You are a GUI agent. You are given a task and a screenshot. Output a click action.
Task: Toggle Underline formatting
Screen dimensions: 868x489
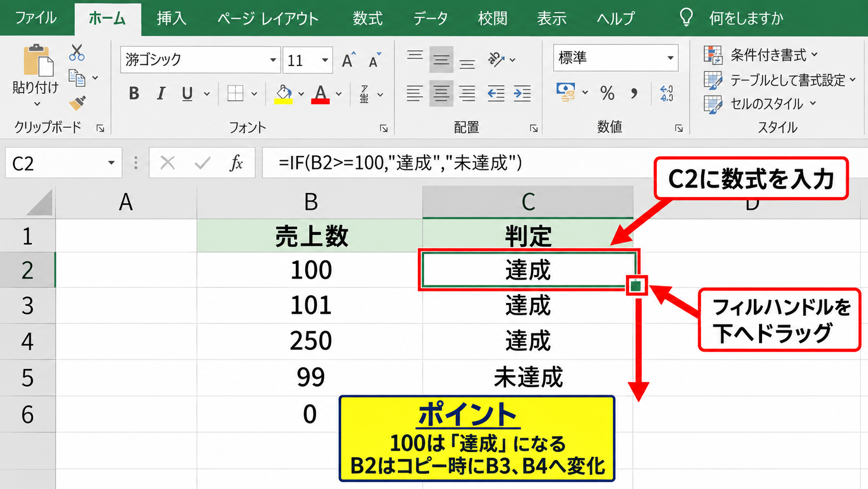[x=187, y=94]
